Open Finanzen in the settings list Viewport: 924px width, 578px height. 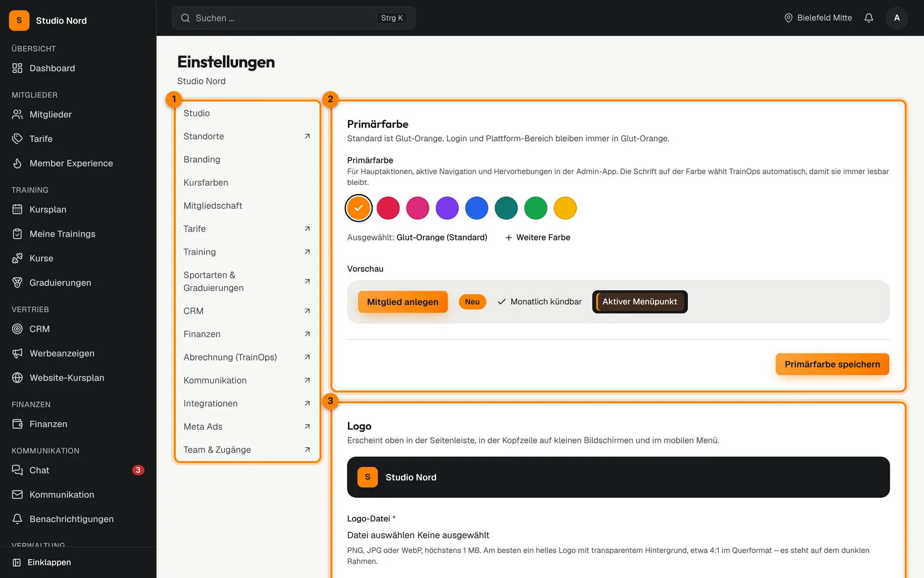(x=247, y=334)
